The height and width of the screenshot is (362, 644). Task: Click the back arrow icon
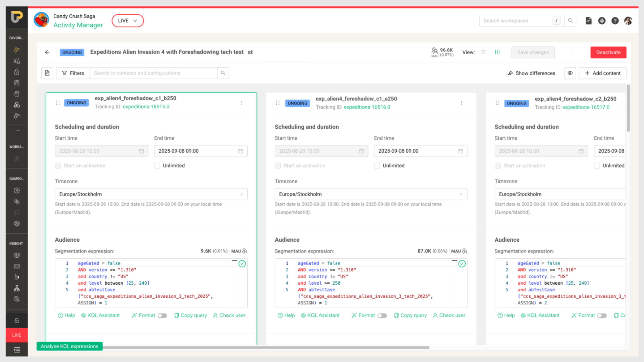pos(47,52)
